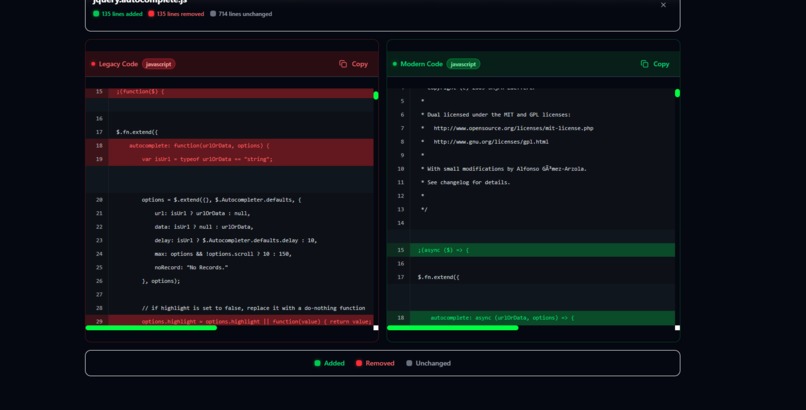Select line 24 'max: options' in Legacy Code
Screen dimensions: 806x410
point(229,254)
